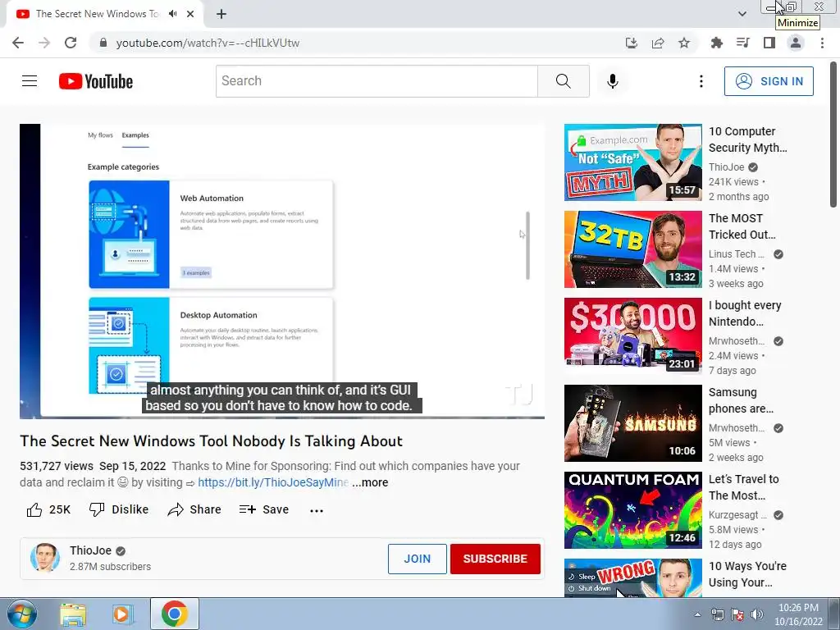The width and height of the screenshot is (840, 630).
Task: Toggle Chrome side panel
Action: point(769,43)
